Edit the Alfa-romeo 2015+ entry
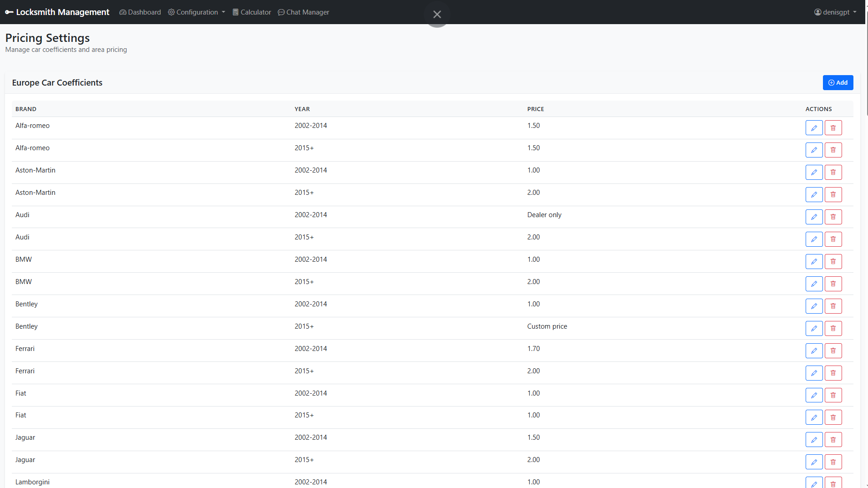This screenshot has width=868, height=488. coord(814,150)
